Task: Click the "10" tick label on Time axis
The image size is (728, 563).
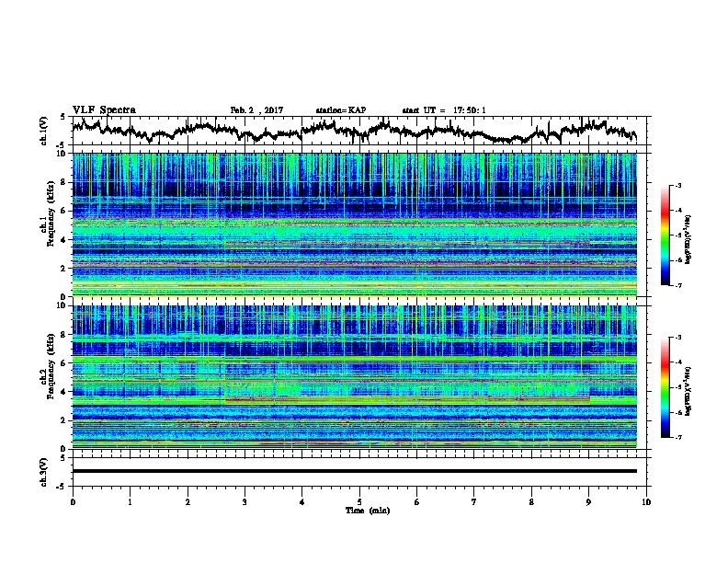Action: (646, 502)
